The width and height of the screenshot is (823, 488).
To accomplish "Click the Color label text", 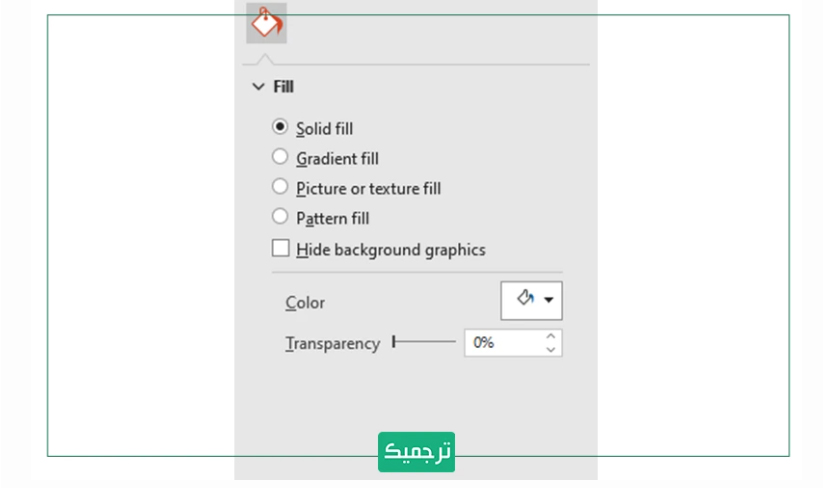I will coord(305,303).
